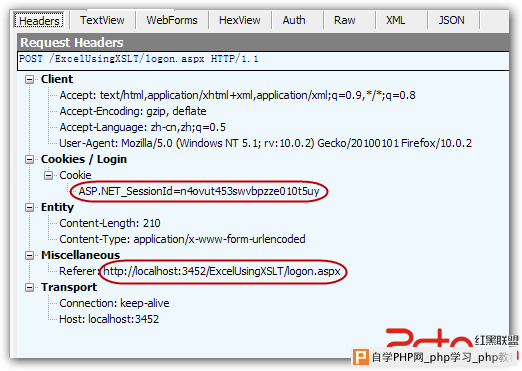Select the Cookies / Login group label
522x371 pixels.
coord(84,159)
